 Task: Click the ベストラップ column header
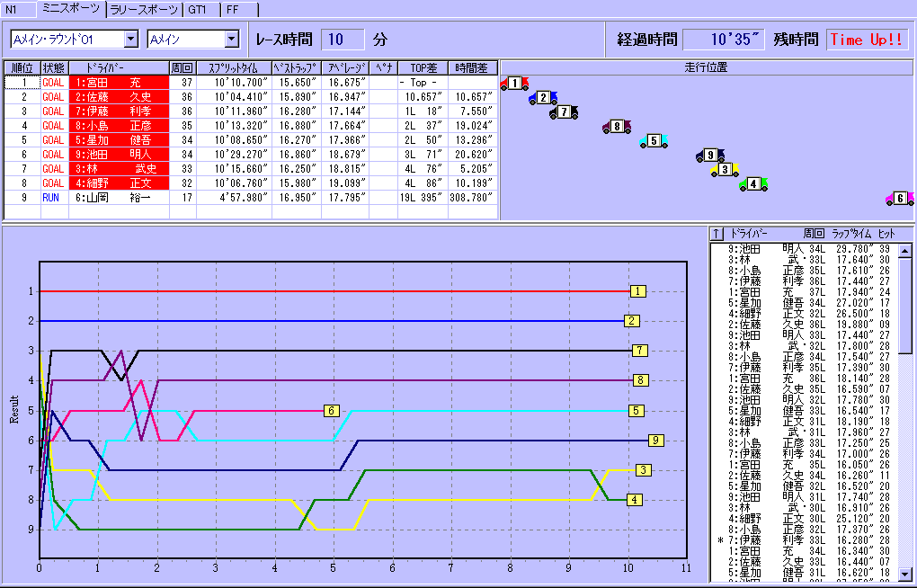[296, 67]
